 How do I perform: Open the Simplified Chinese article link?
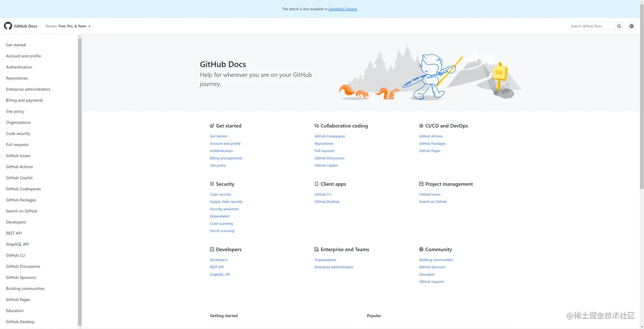click(342, 9)
